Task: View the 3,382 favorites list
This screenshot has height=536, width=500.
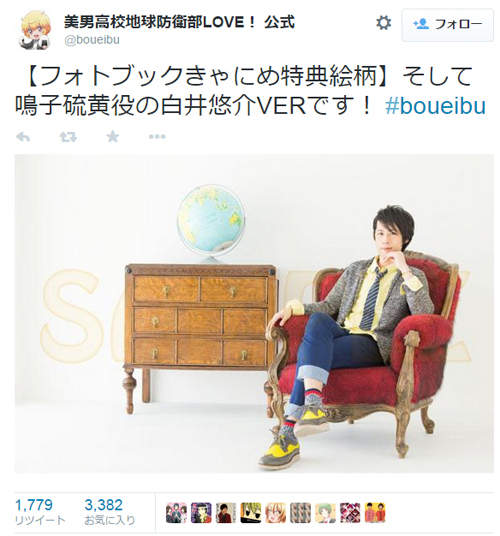Action: pyautogui.click(x=110, y=512)
